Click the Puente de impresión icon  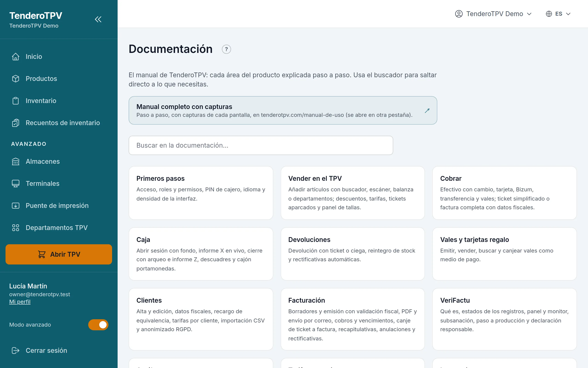(16, 206)
